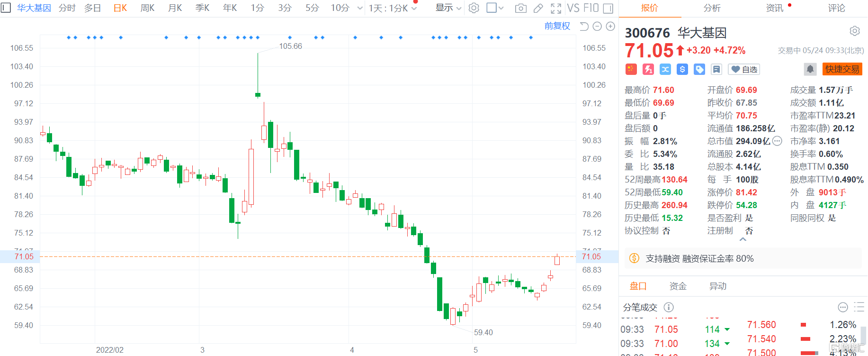The width and height of the screenshot is (868, 356).
Task: Click the margin financing coin icon
Action: pos(634,258)
